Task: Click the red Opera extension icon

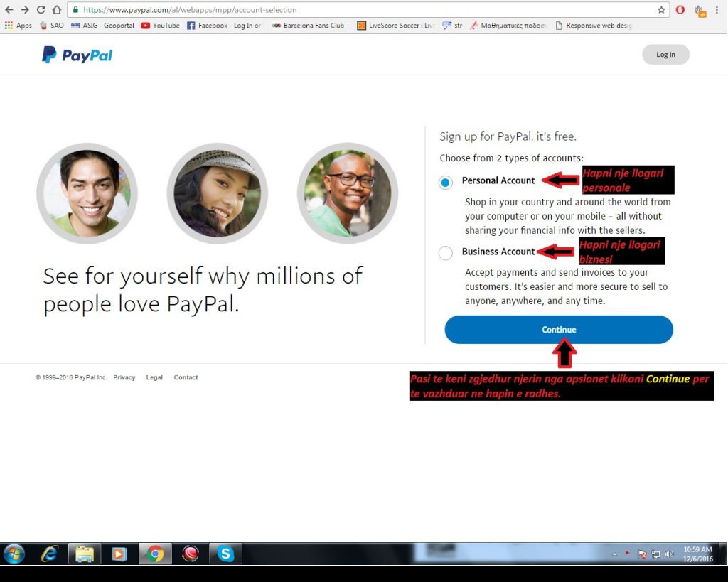Action: pos(680,10)
